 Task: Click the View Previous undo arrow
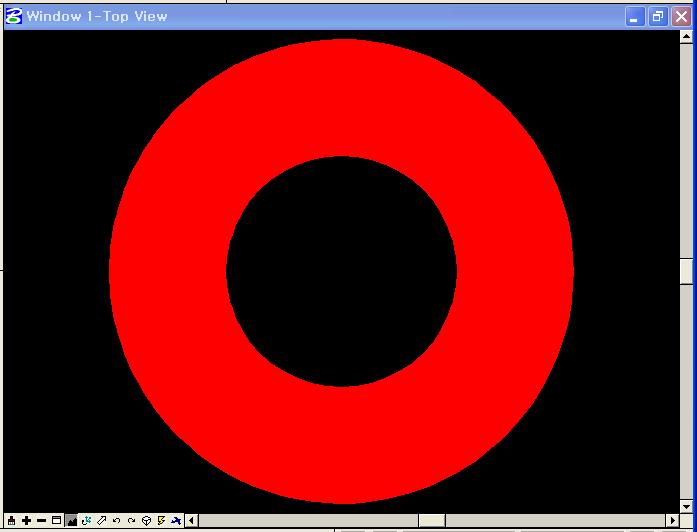[x=116, y=521]
